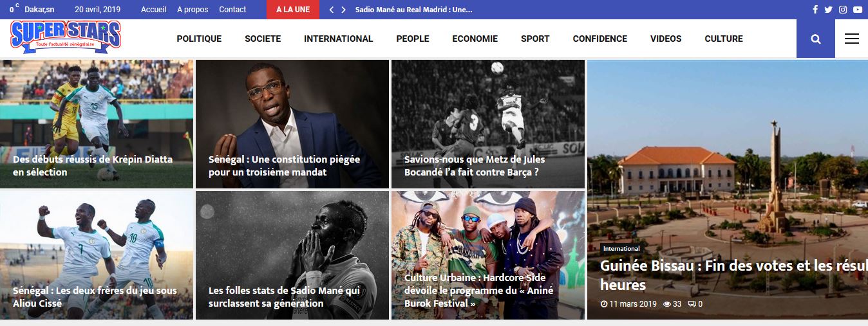Screen dimensions: 868x326
Task: Go to the CULTURE section
Action: [724, 39]
